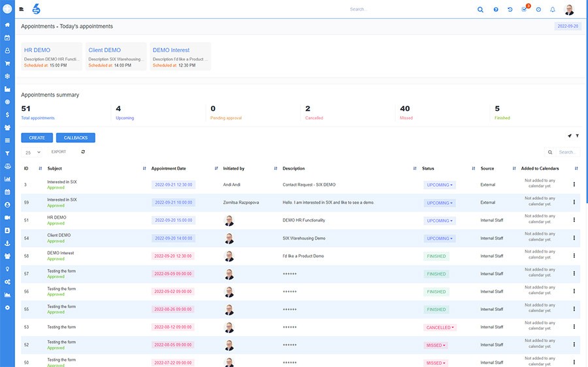Click the table Search field

[568, 152]
